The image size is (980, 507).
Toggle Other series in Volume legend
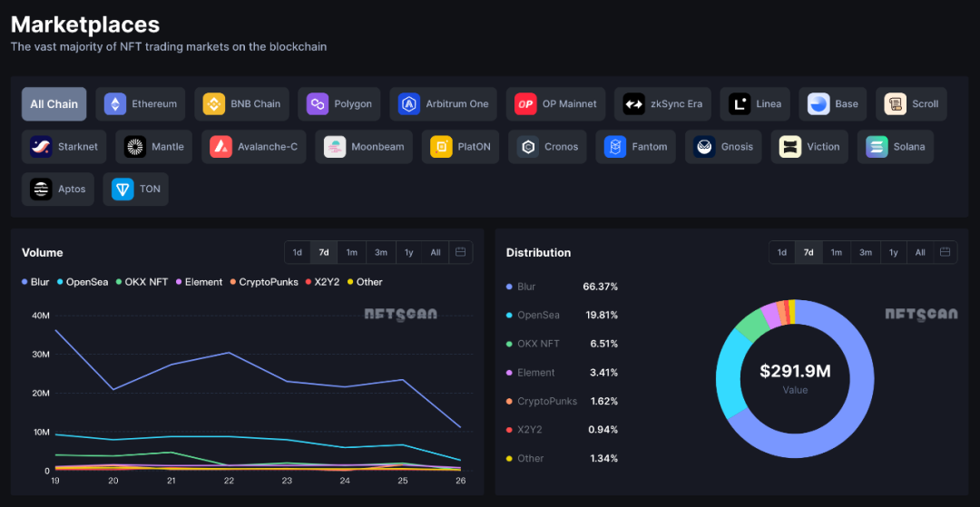click(365, 281)
